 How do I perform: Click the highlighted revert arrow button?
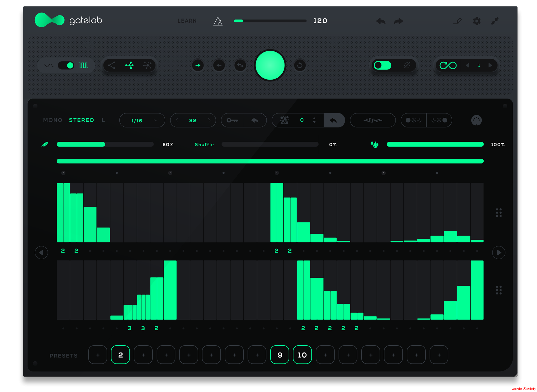pos(334,120)
